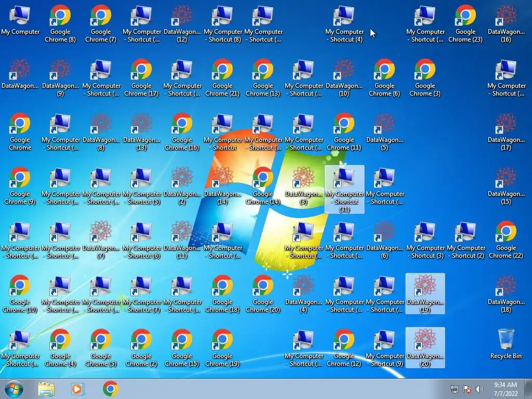This screenshot has width=532, height=399.
Task: Select the Google Chrome (9) shortcut
Action: (x=20, y=186)
